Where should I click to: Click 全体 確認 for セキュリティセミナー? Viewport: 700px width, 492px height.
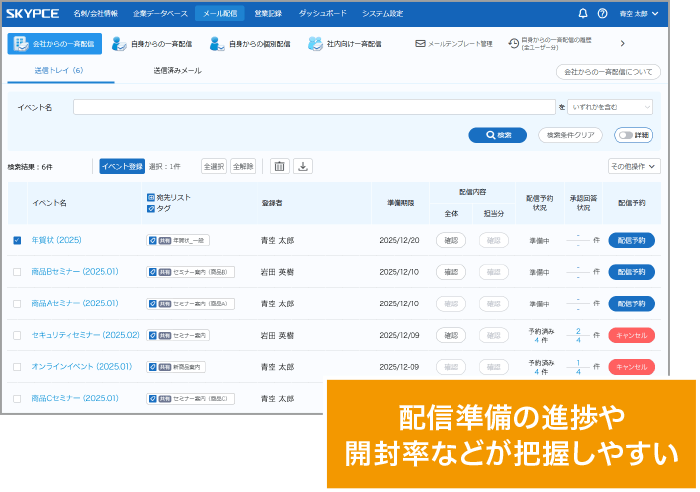pyautogui.click(x=451, y=335)
